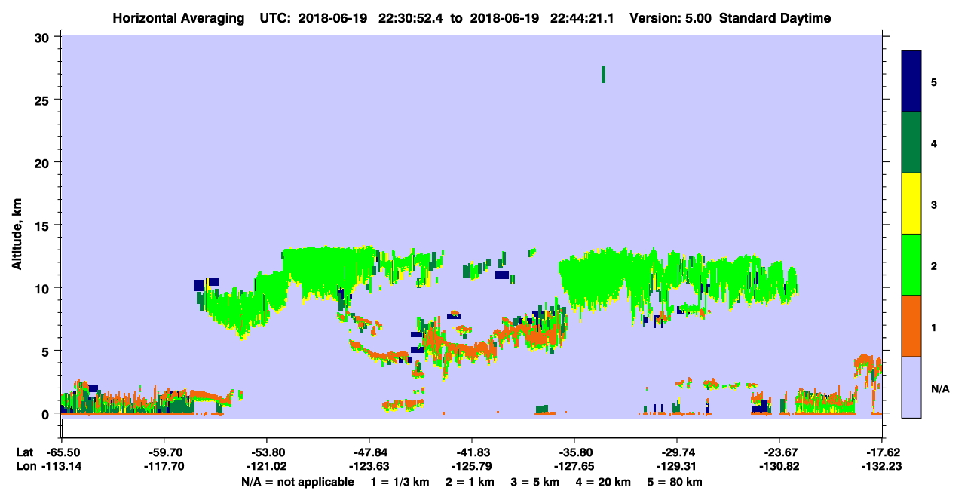This screenshot has width=980, height=503.
Task: Click the 'Altitude, km' axis label
Action: coord(17,235)
